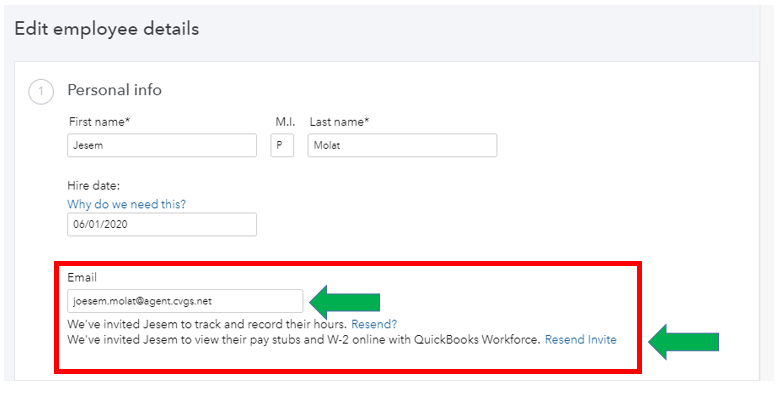Edit the Email address input field
This screenshot has width=776, height=408.
pyautogui.click(x=185, y=301)
